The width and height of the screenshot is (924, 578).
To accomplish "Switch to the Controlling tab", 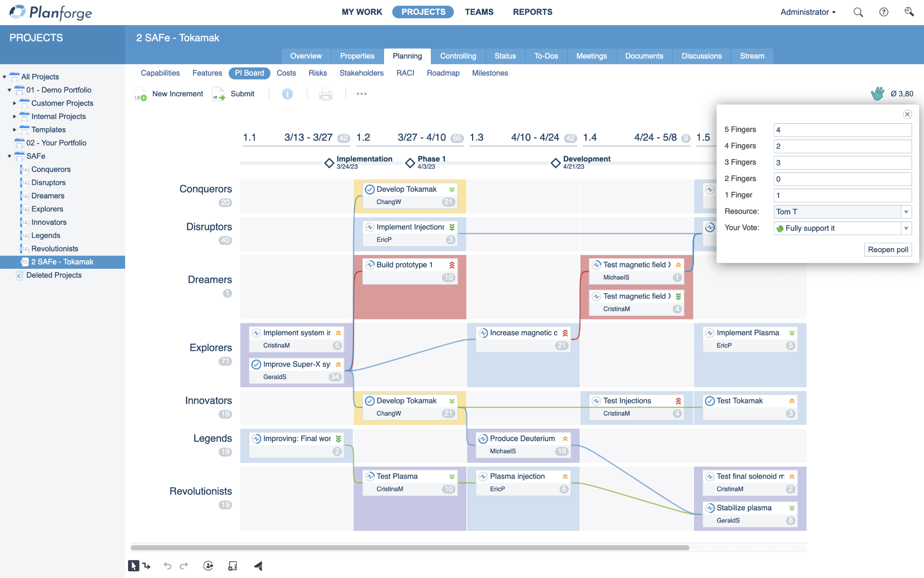I will tap(458, 56).
